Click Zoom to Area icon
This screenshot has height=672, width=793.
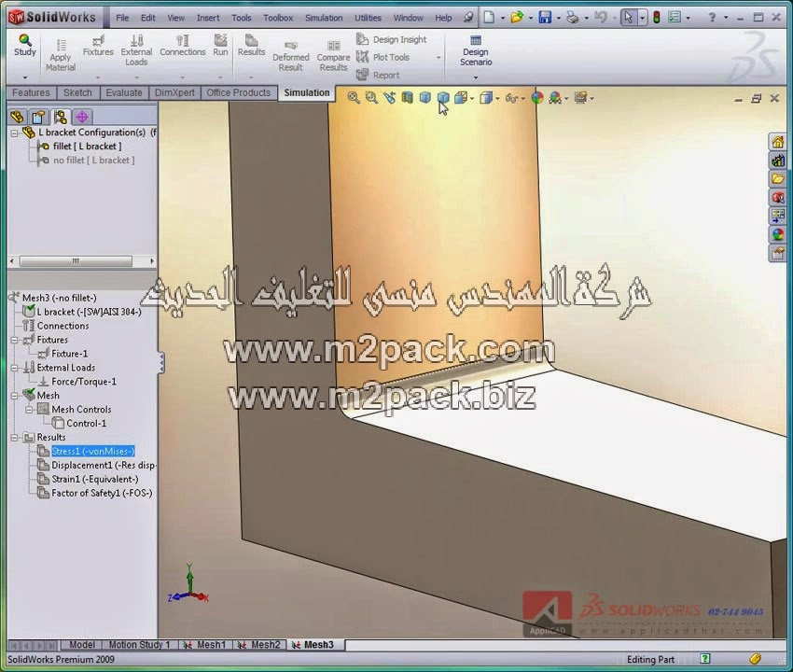[371, 98]
